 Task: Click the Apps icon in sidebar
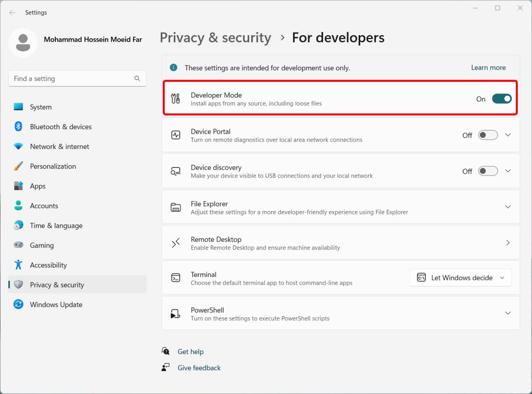pyautogui.click(x=18, y=186)
